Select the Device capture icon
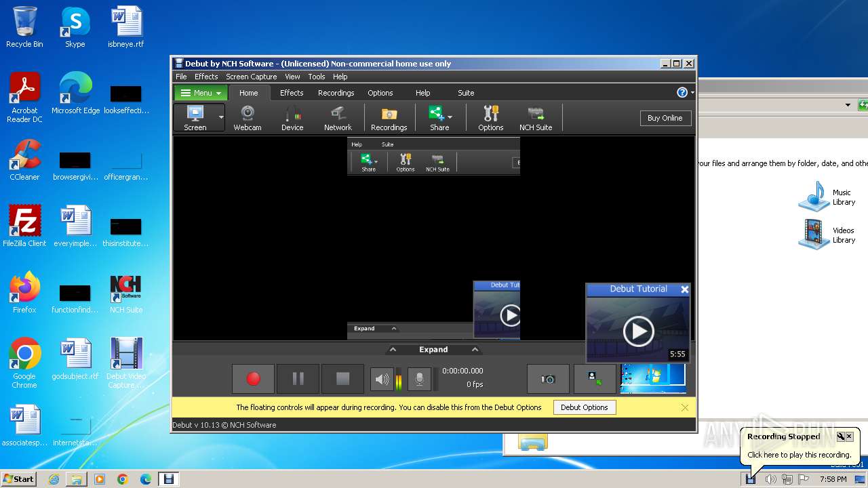The width and height of the screenshot is (868, 488). pos(292,118)
